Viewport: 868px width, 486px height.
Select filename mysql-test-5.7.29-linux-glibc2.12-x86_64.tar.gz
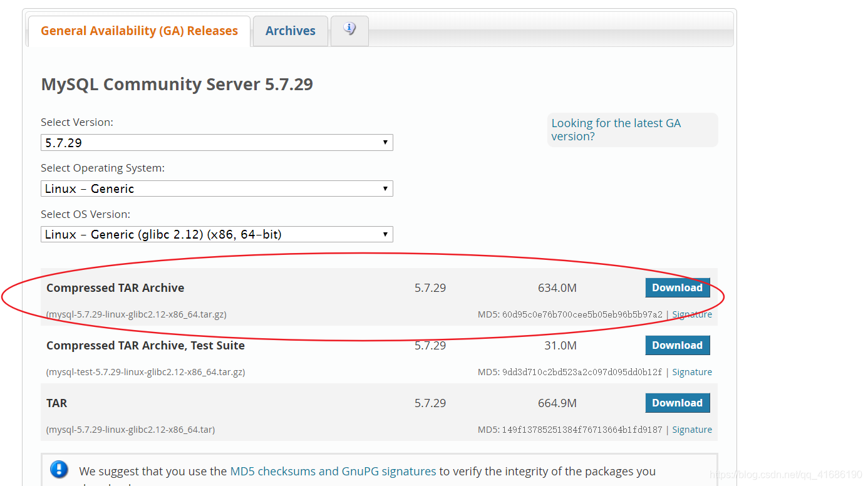click(146, 372)
